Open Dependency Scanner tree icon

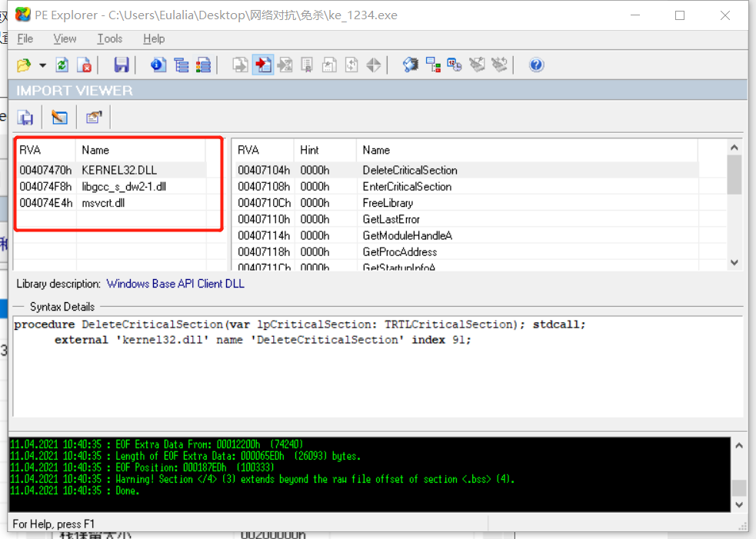(433, 65)
